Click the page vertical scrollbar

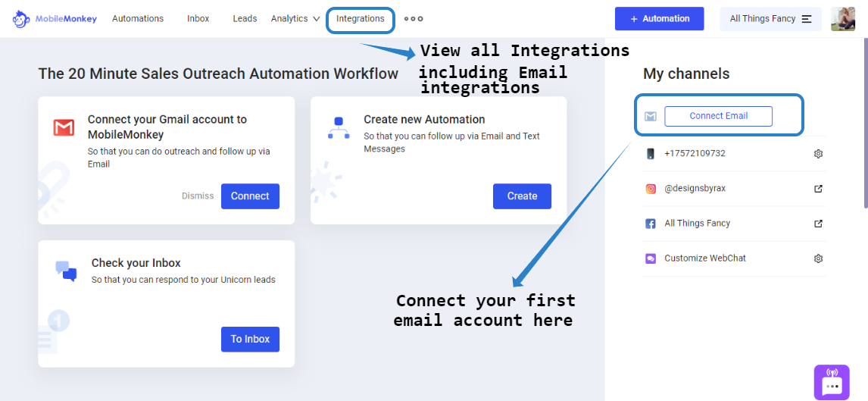coord(865,122)
